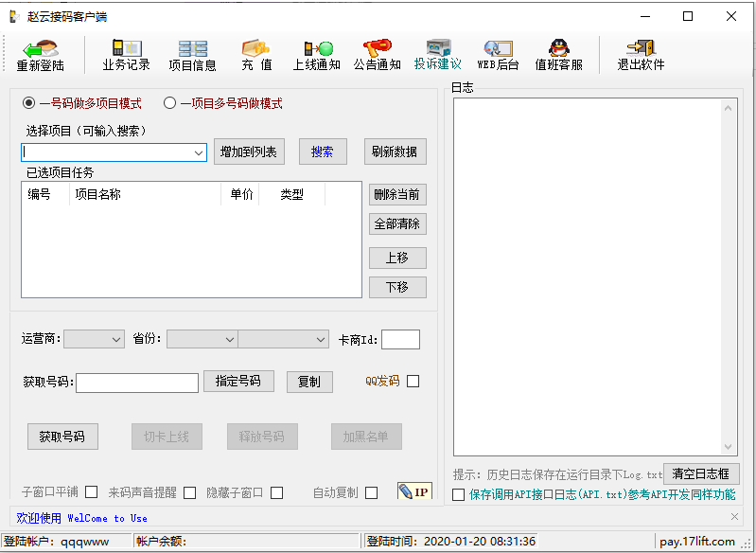Click the blue 搜索 button
Viewport: 756px width, 553px height.
tap(323, 152)
